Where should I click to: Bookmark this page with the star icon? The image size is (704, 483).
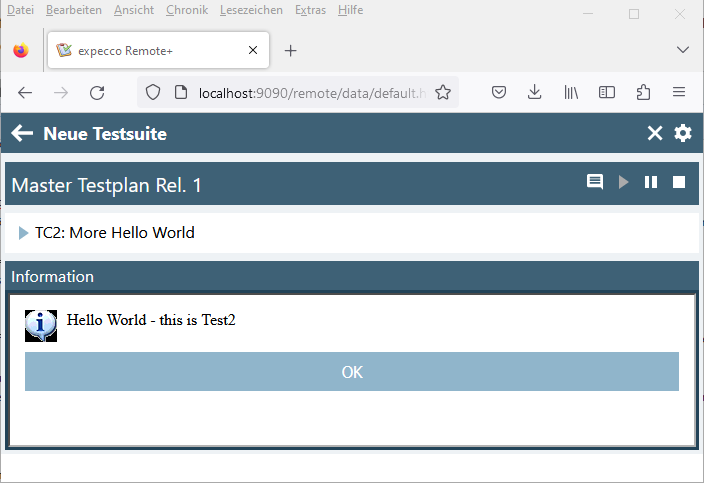click(x=442, y=92)
